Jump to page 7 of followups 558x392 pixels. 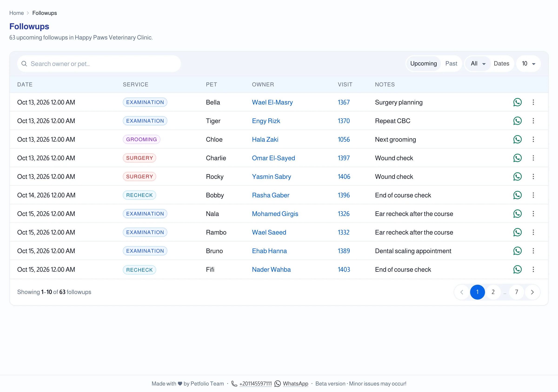click(516, 292)
